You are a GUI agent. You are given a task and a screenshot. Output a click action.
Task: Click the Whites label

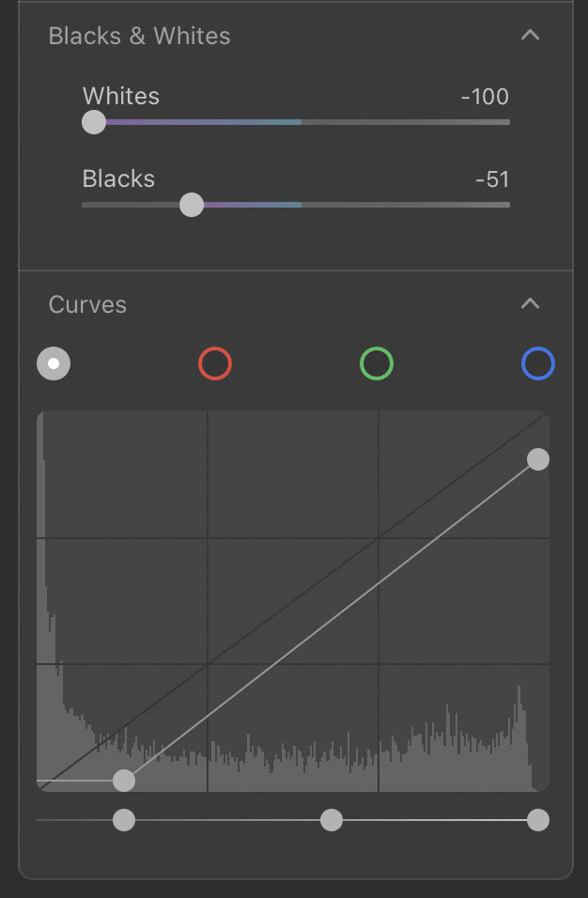pyautogui.click(x=121, y=96)
